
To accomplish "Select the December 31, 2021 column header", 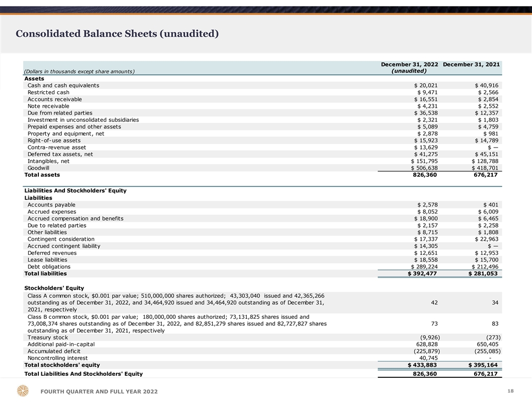I will 471,64.
